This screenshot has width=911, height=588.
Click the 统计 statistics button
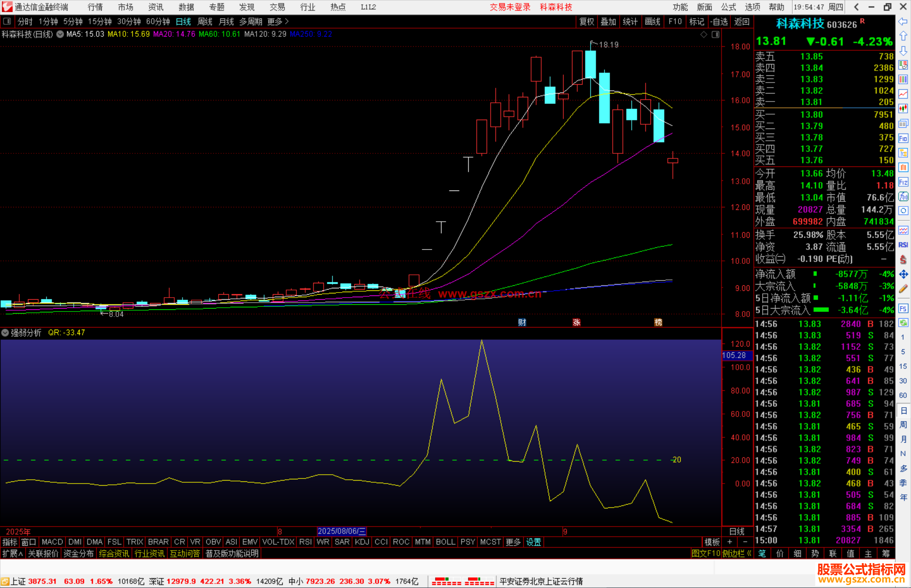[x=630, y=21]
